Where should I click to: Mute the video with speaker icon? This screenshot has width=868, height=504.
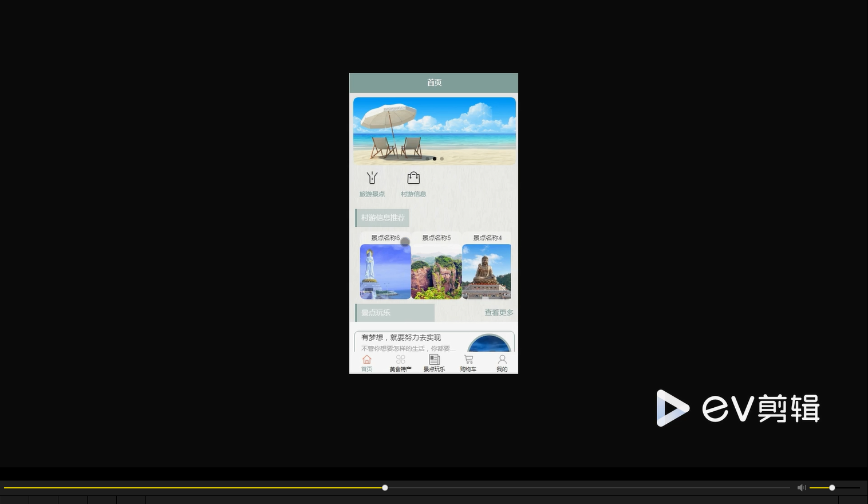(x=802, y=487)
